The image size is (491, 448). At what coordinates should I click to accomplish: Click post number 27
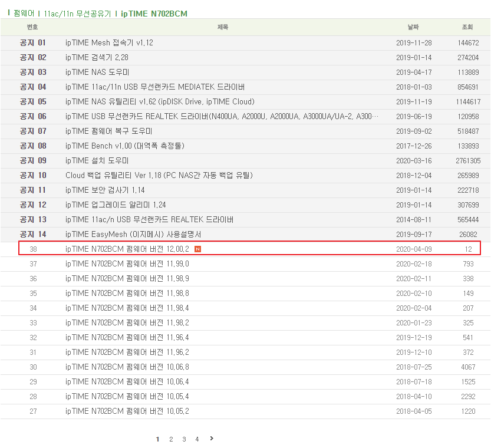click(33, 411)
